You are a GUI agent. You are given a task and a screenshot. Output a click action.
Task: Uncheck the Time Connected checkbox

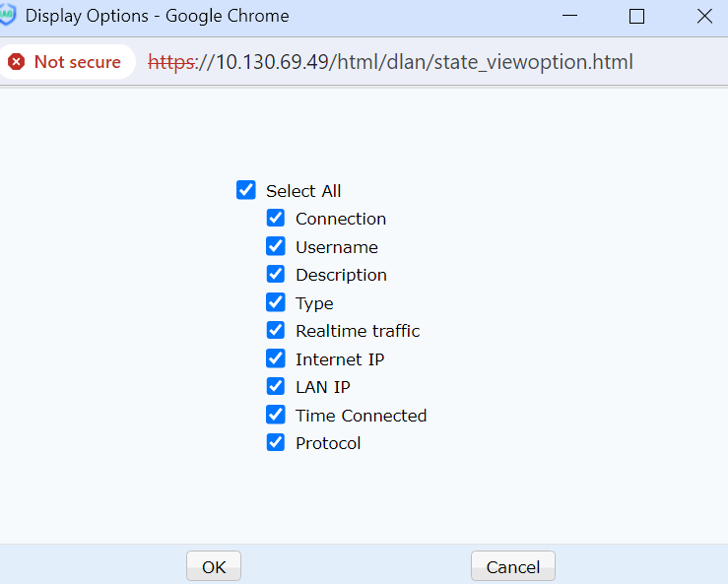point(276,415)
